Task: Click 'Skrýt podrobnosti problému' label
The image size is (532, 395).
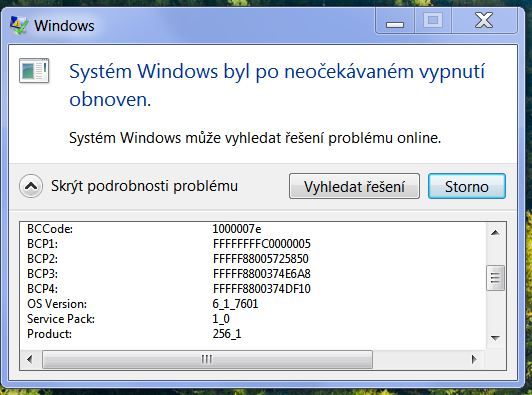Action: 144,186
